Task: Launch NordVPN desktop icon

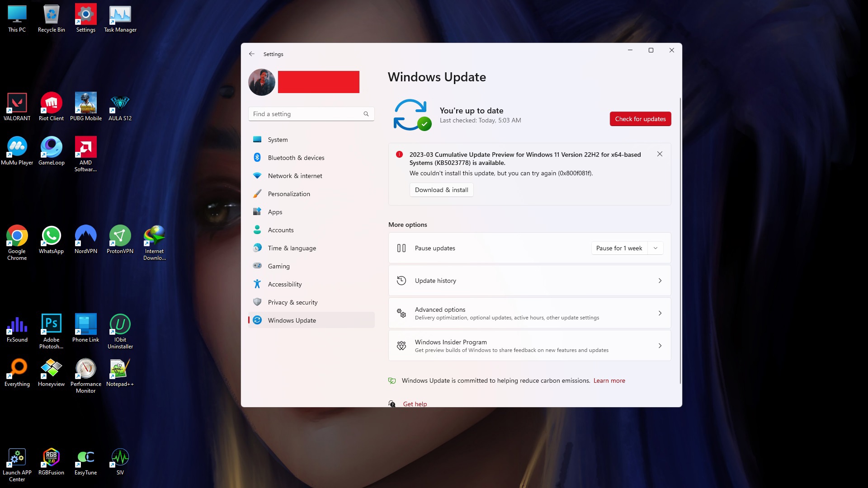Action: (86, 240)
